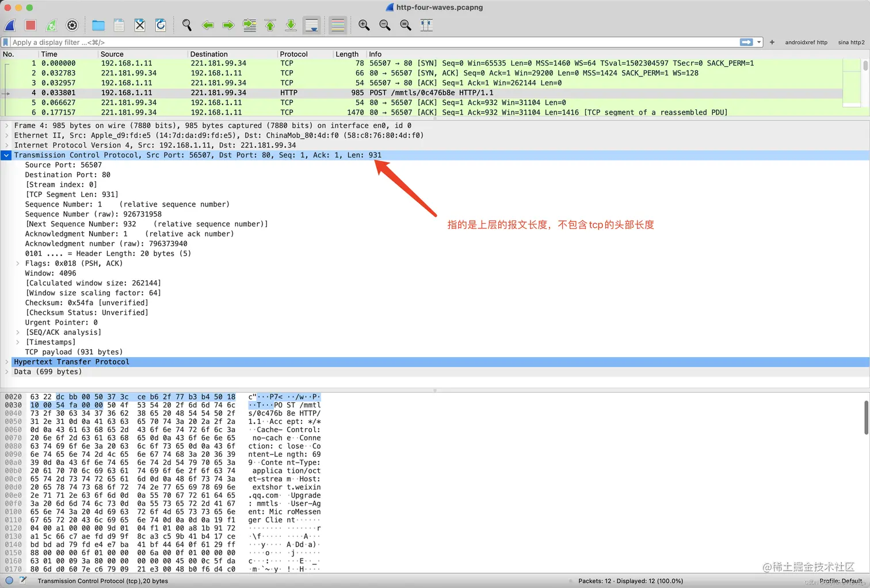Jump to the first packet
Viewport: 870px width, 588px height.
tap(270, 25)
